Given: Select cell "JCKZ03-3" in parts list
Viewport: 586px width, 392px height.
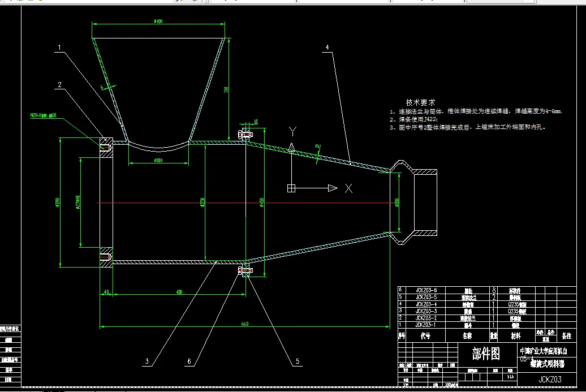Looking at the screenshot, I should click(426, 311).
